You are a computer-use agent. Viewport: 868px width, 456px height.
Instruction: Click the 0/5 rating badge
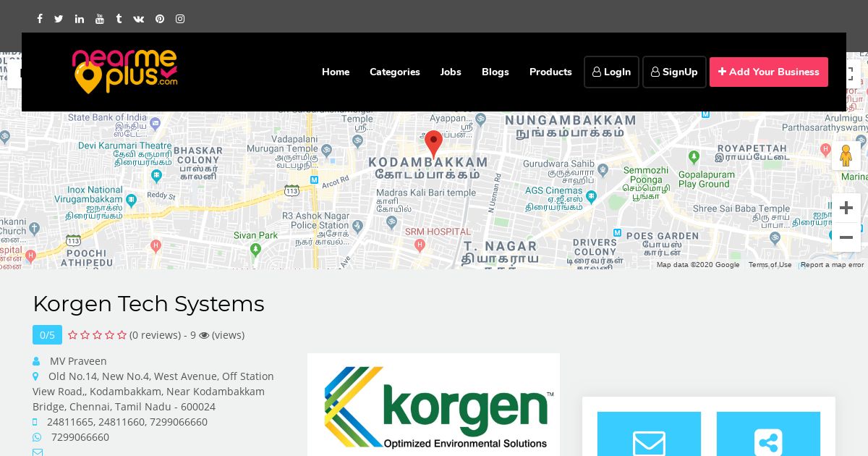[x=47, y=334]
